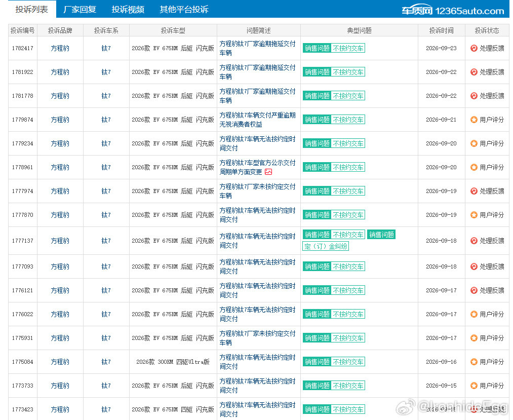Viewport: 513px width, 420px height.
Task: Click the 用户评分 star icon for complaint 1779234
Action: [473, 143]
